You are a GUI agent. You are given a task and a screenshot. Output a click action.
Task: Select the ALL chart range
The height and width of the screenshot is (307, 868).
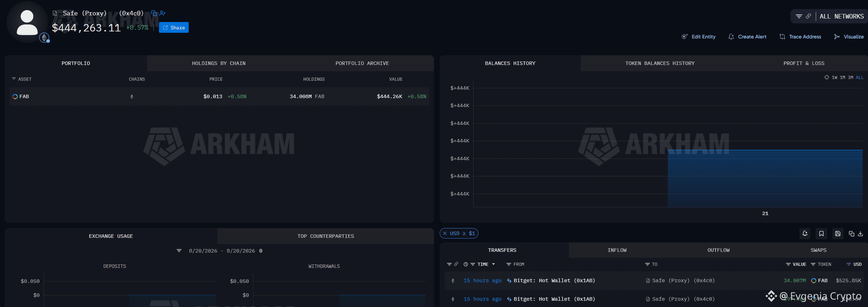[860, 77]
